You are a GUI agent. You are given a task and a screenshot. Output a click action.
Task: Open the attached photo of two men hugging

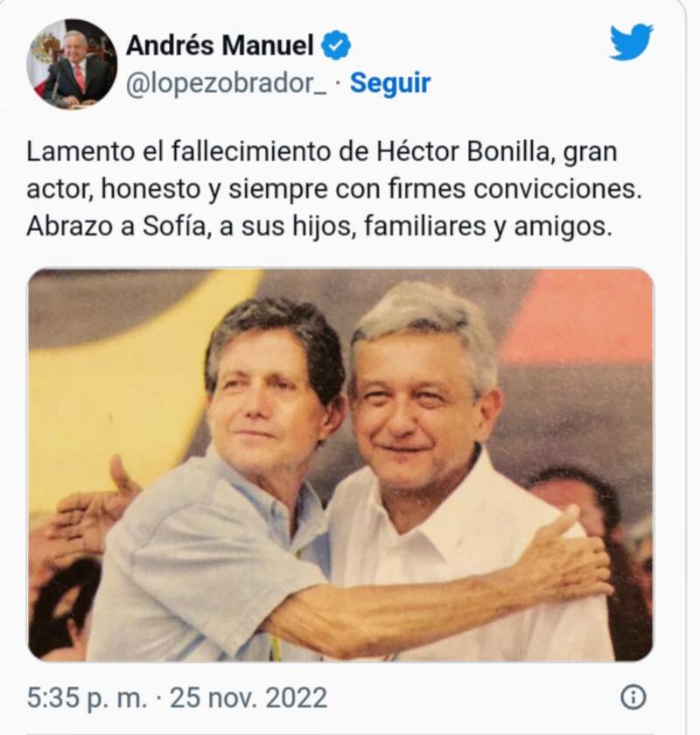341,465
